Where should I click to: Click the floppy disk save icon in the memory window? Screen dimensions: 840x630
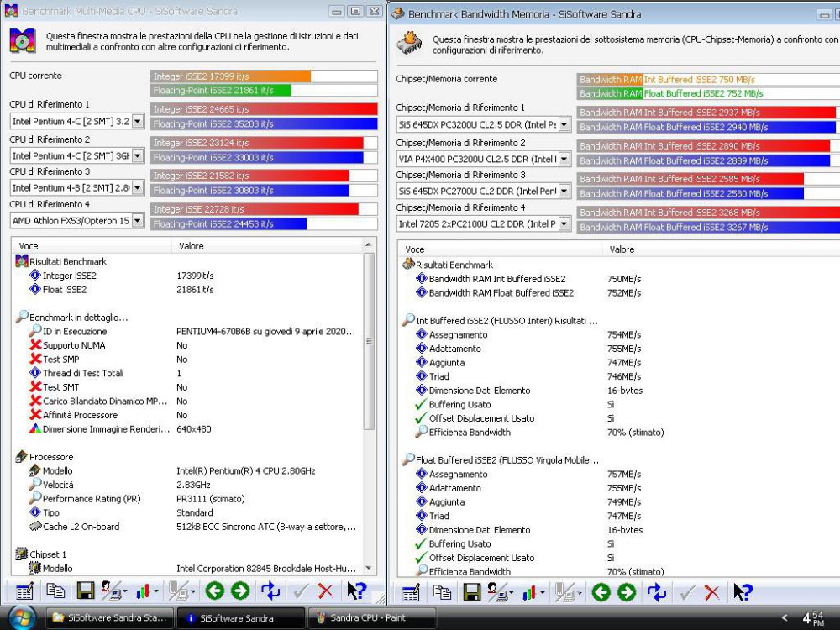tap(471, 592)
